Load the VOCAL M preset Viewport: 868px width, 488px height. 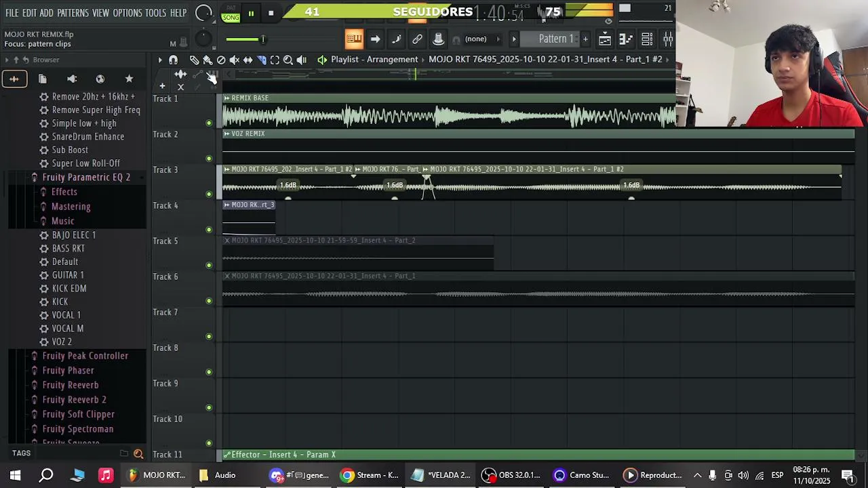click(x=68, y=328)
